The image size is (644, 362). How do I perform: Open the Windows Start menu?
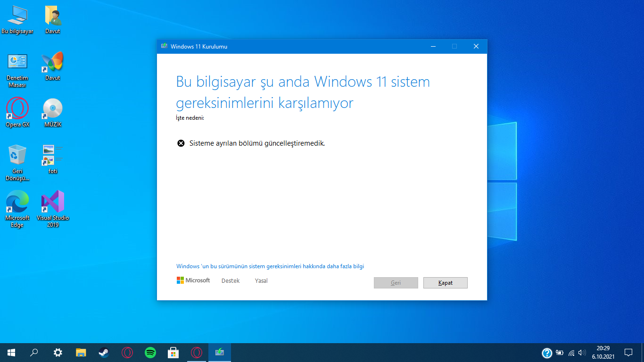point(11,353)
